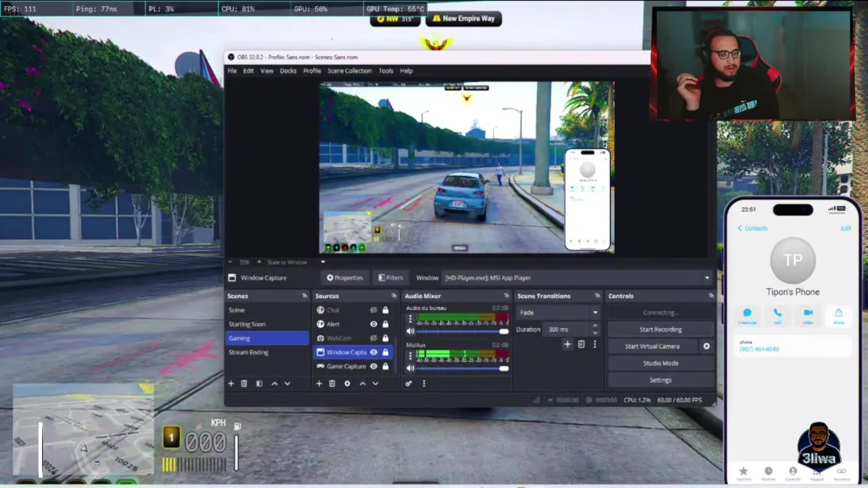Open transition properties dots
The image size is (868, 488).
(595, 344)
